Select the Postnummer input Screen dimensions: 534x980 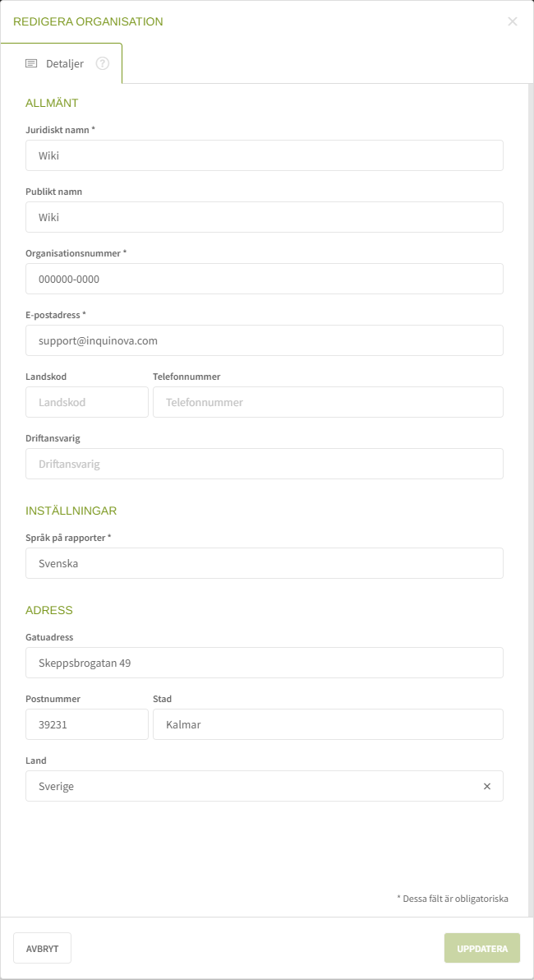click(x=86, y=724)
